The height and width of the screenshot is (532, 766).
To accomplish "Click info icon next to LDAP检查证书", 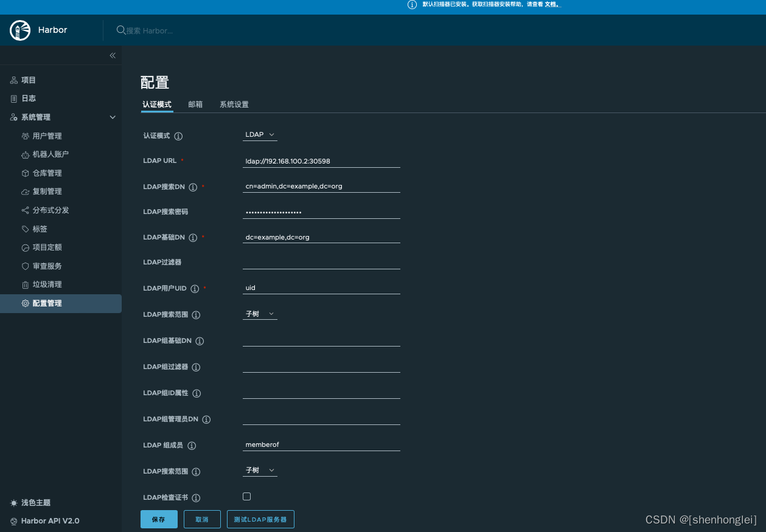I will coord(196,498).
